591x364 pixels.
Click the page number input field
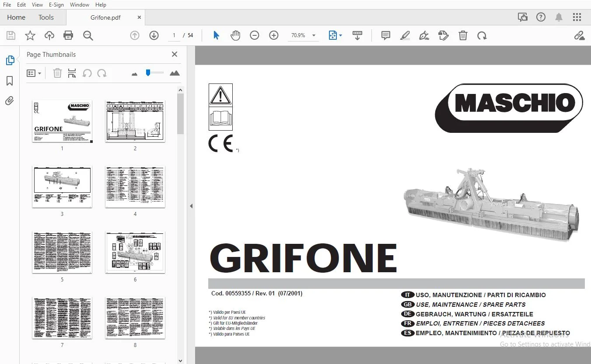(174, 35)
